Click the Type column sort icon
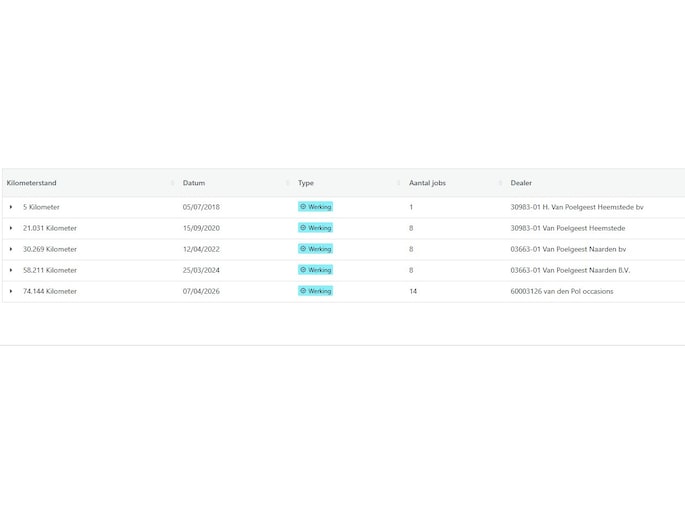Image resolution: width=685 pixels, height=513 pixels. tap(400, 183)
